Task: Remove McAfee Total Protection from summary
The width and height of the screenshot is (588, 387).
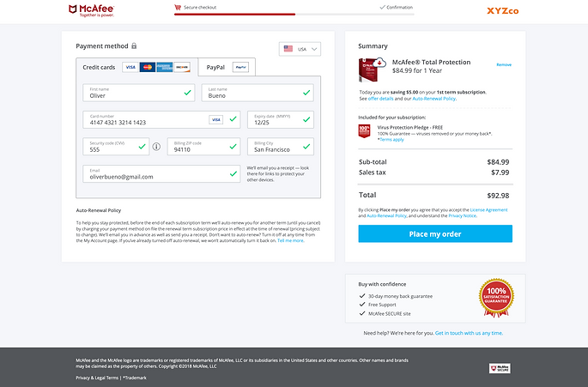Action: click(504, 64)
